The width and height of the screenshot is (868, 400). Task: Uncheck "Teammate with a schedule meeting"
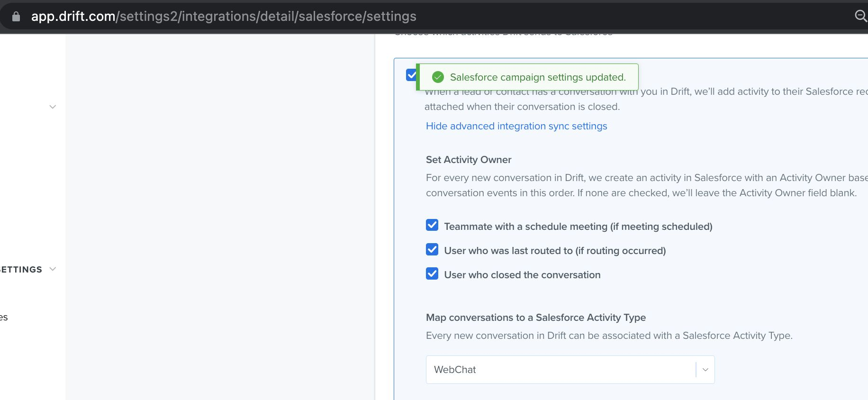tap(432, 226)
